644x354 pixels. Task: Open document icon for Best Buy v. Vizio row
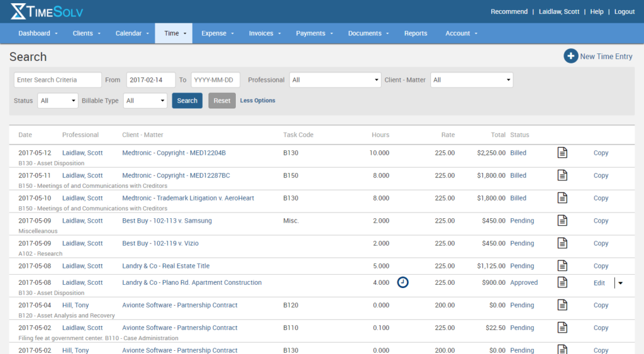click(x=562, y=243)
